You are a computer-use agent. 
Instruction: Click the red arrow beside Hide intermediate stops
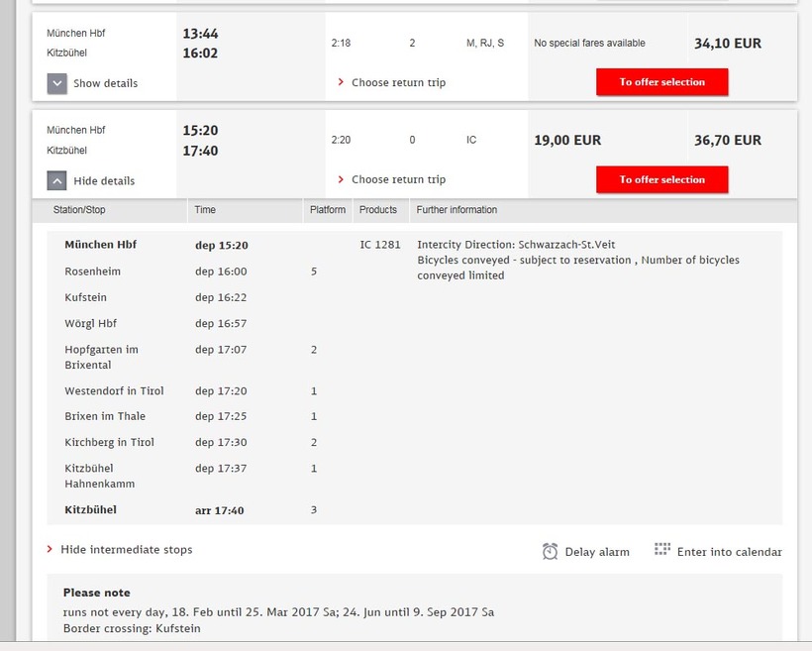[50, 550]
